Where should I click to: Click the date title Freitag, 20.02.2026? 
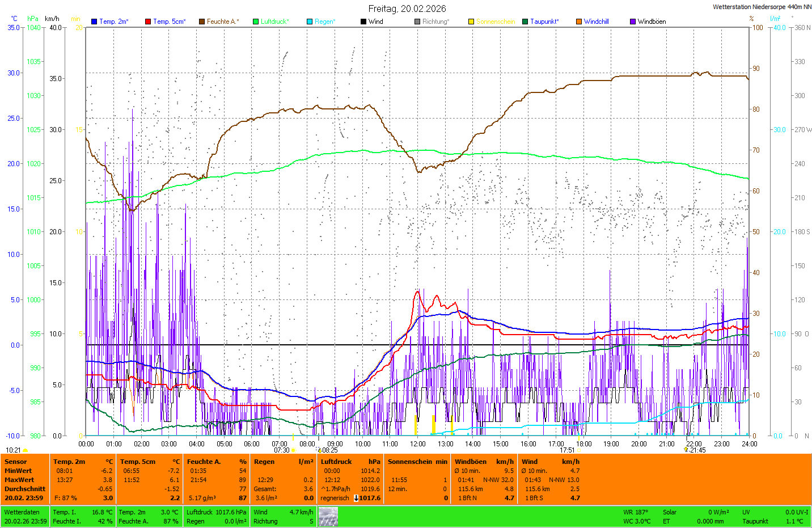[x=407, y=9]
